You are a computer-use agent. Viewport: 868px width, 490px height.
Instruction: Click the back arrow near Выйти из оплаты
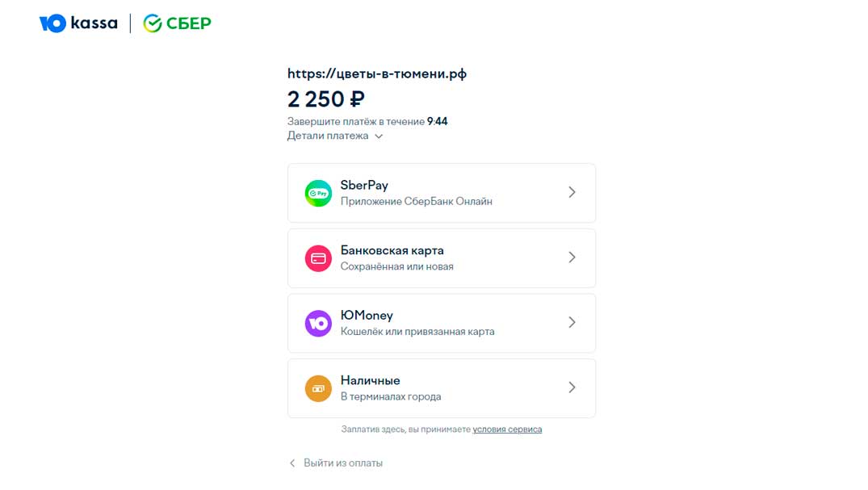pos(292,463)
